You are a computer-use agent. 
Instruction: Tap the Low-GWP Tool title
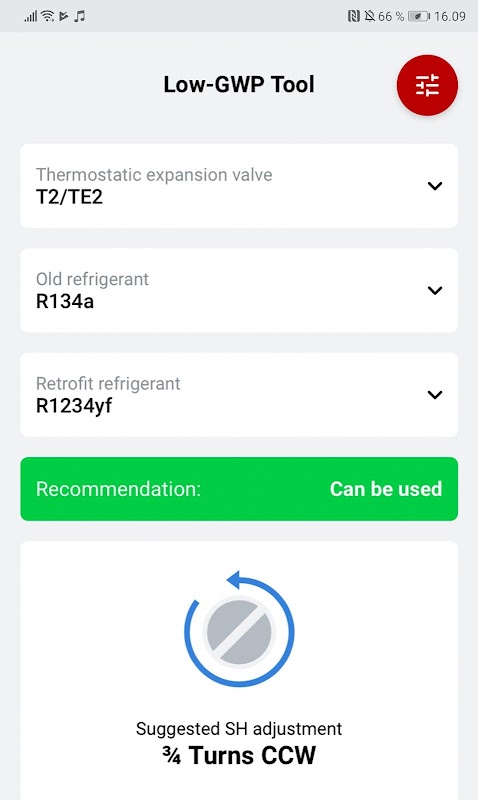(x=239, y=85)
